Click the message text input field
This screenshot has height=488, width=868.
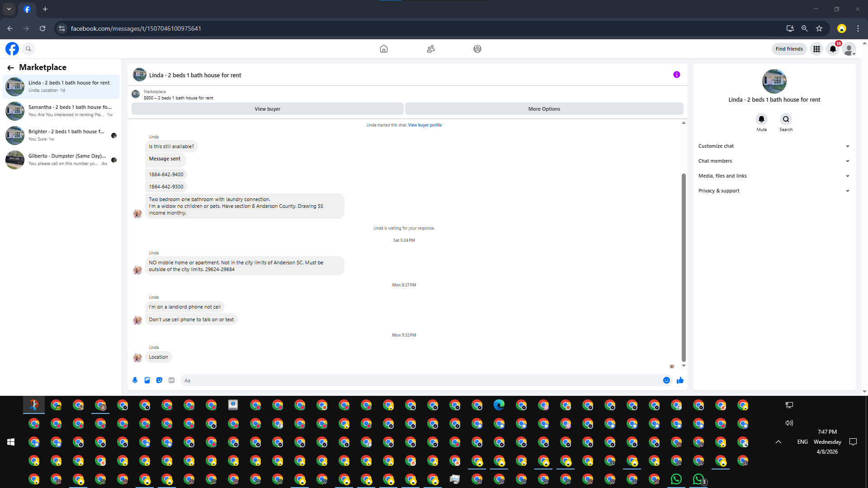click(x=420, y=380)
